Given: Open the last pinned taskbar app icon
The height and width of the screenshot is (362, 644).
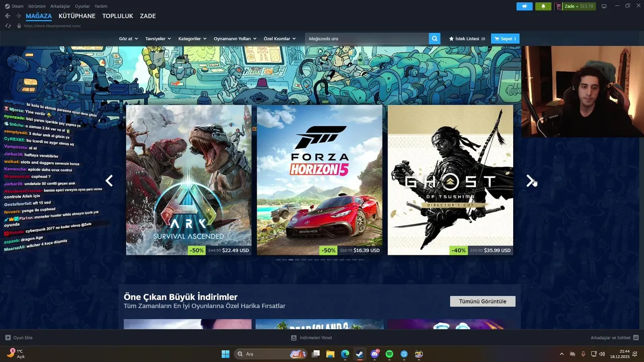Looking at the screenshot, I should click(x=419, y=354).
